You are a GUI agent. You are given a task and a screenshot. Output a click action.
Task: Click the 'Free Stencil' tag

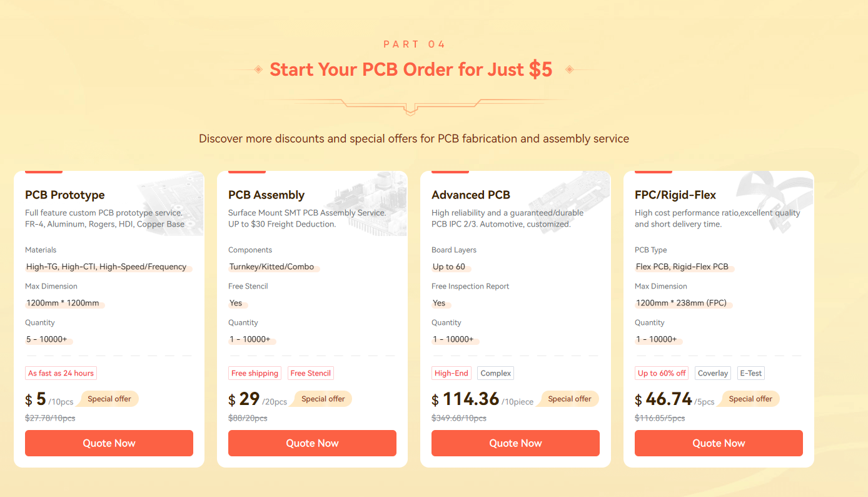tap(311, 373)
